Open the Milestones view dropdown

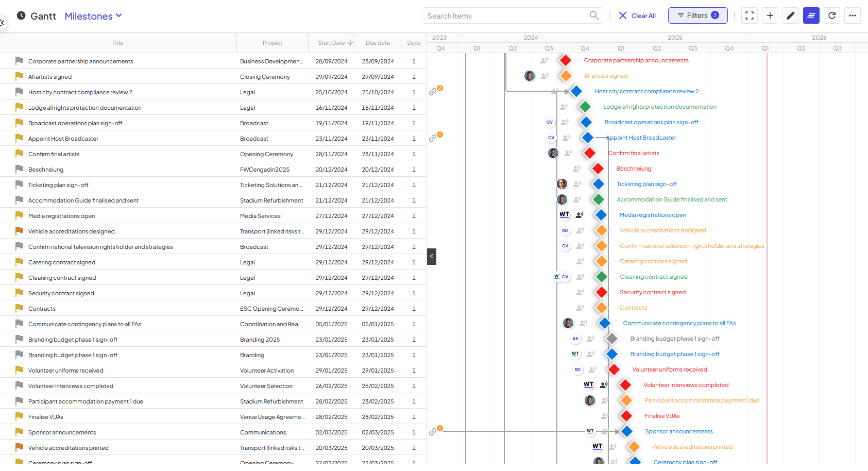[93, 16]
